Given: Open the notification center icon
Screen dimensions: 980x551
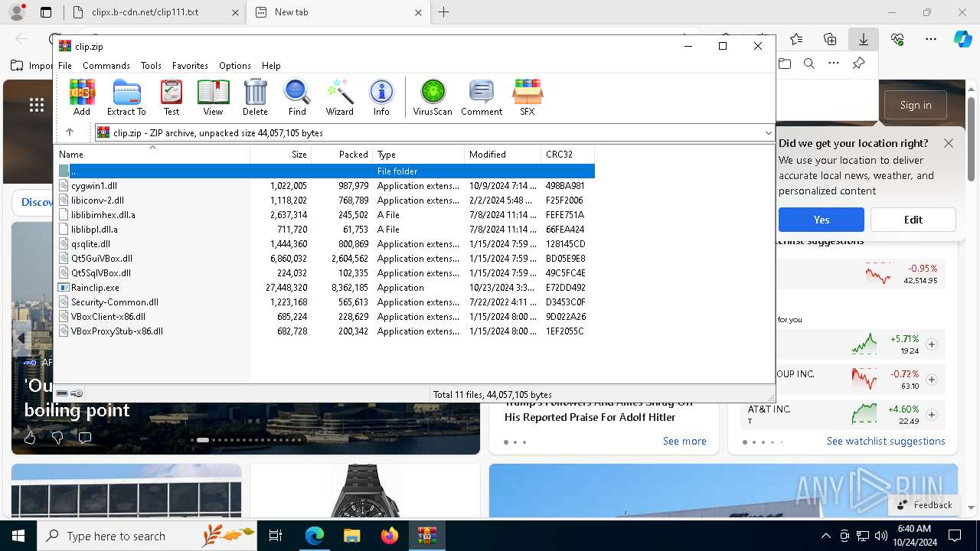Looking at the screenshot, I should 955,536.
